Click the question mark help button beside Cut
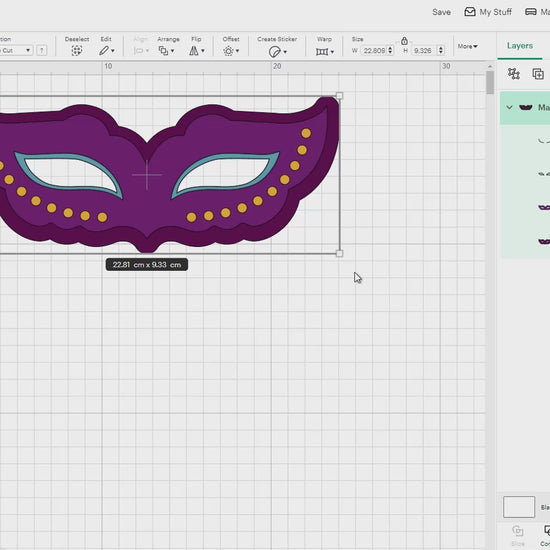The width and height of the screenshot is (550, 550). pos(41,50)
